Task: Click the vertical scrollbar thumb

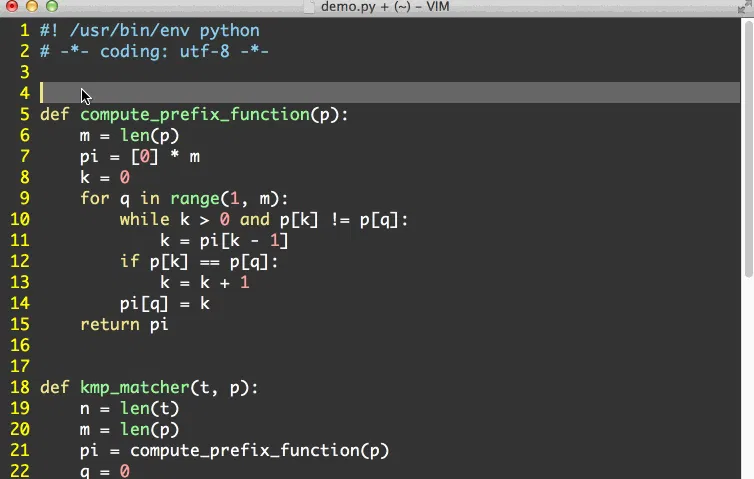Action: pos(747,150)
